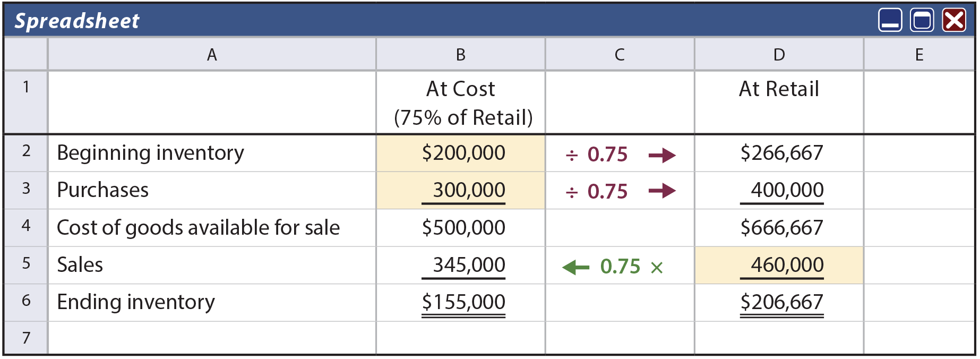Select column C header
Screen dimensions: 980x359
coord(620,54)
